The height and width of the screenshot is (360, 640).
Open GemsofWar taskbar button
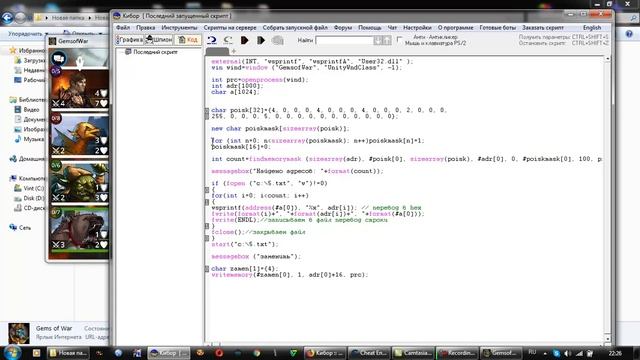point(500,353)
